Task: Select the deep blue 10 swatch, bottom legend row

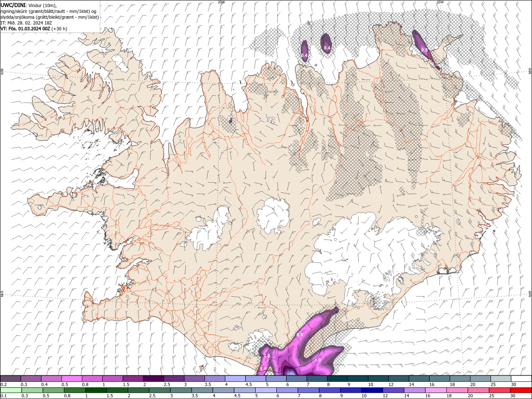Action: (x=372, y=390)
